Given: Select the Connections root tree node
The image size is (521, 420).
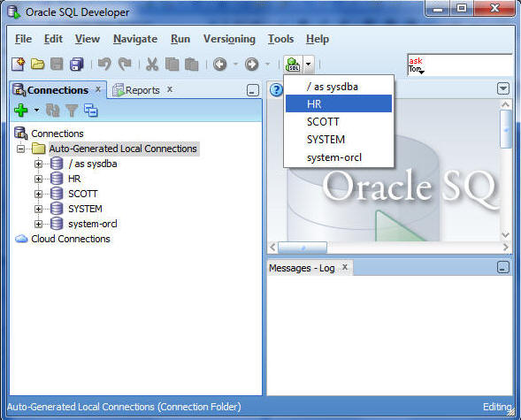Looking at the screenshot, I should click(57, 134).
